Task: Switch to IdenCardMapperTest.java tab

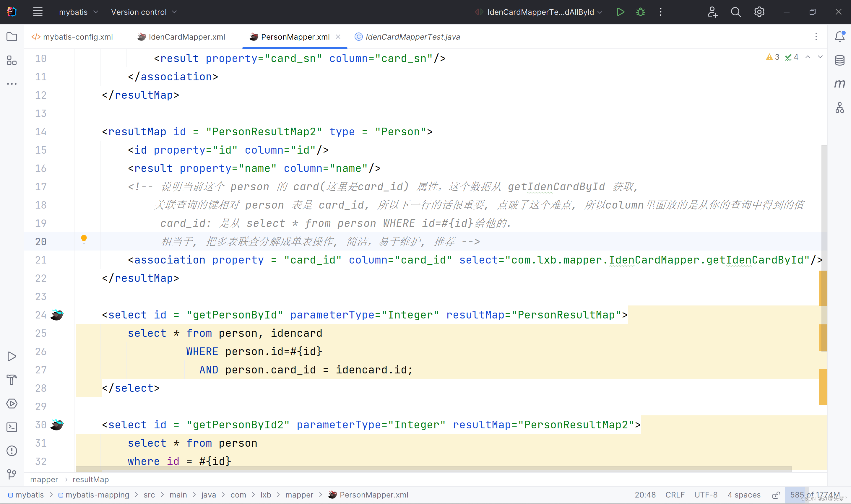Action: click(x=407, y=37)
